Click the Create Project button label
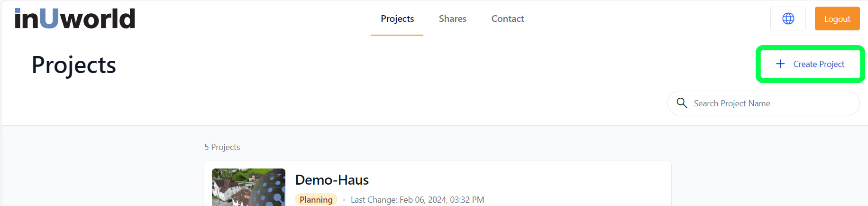This screenshot has height=206, width=868. coord(819,64)
